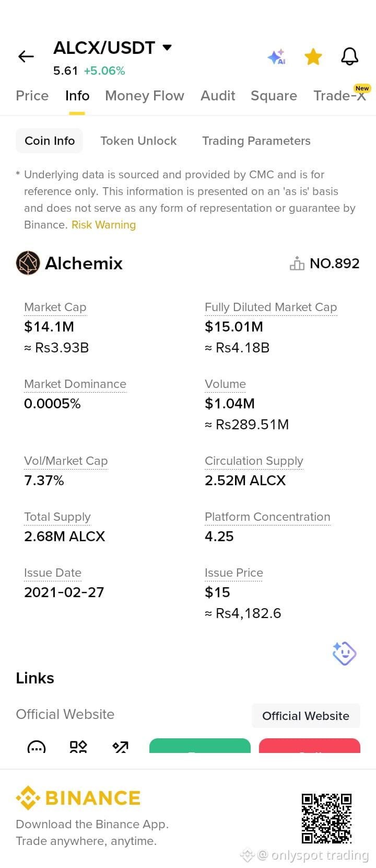Tap the percent arrow icon in bottom bar
This screenshot has width=376, height=868.
click(121, 747)
